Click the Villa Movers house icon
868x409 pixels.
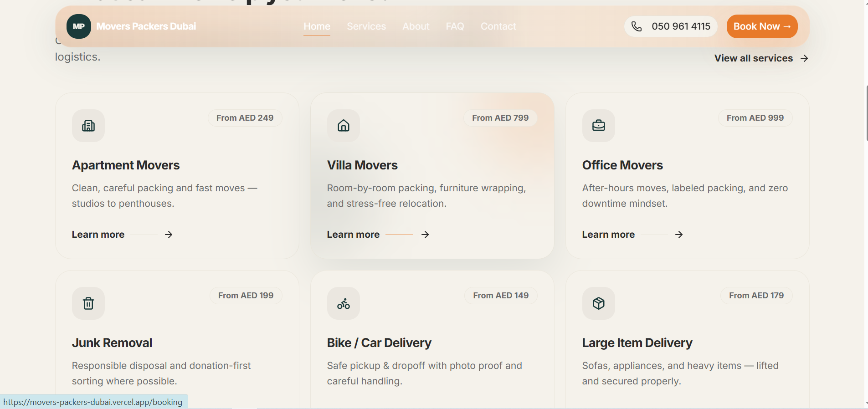click(344, 126)
